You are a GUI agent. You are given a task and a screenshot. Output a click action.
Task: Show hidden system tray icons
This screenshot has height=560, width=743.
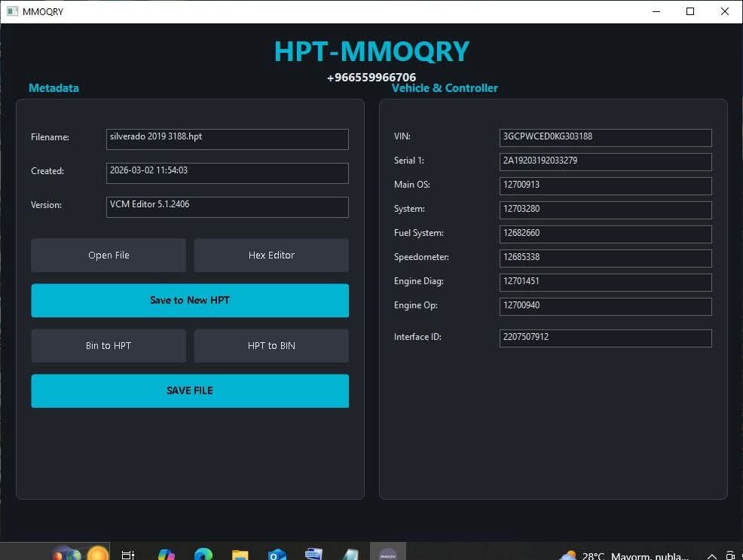tap(710, 556)
